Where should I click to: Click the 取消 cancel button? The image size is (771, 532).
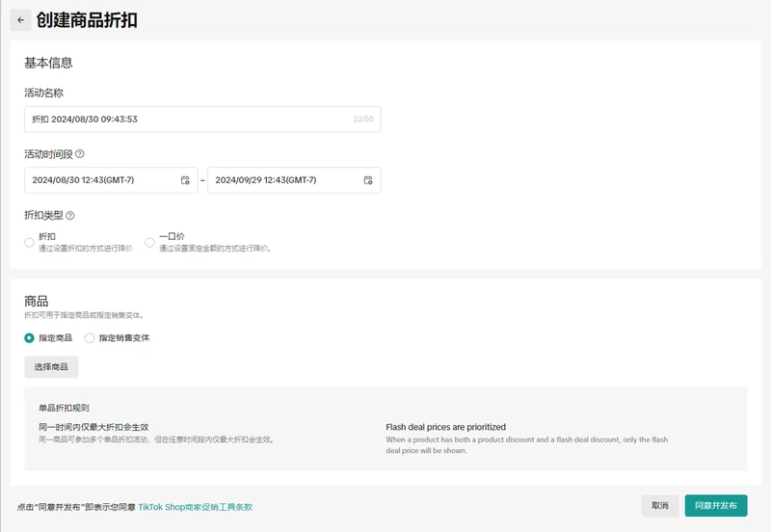pyautogui.click(x=659, y=506)
